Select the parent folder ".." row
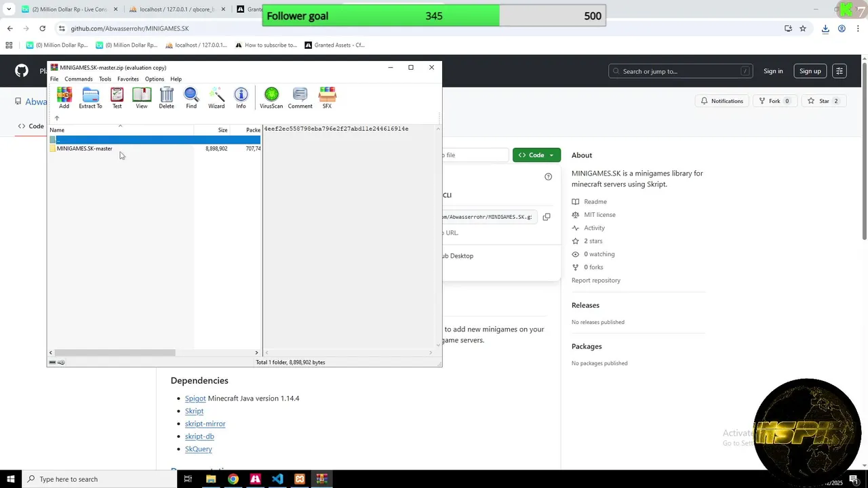 click(155, 140)
